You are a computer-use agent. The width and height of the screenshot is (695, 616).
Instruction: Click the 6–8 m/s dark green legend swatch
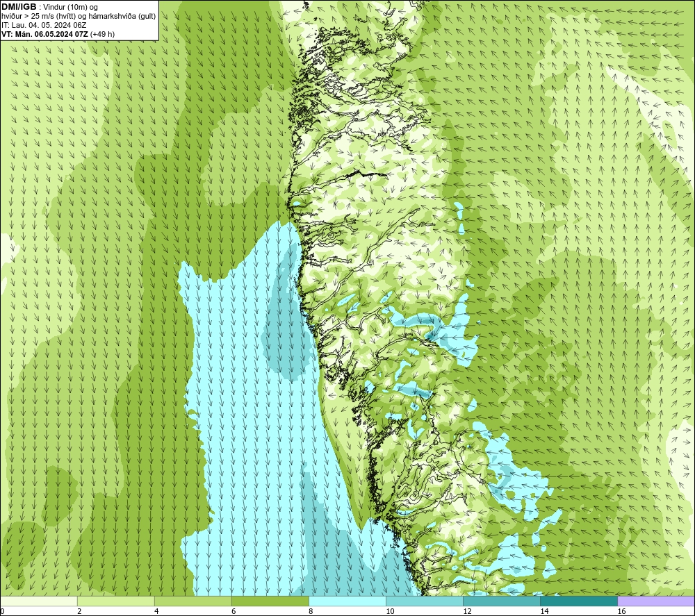click(270, 601)
